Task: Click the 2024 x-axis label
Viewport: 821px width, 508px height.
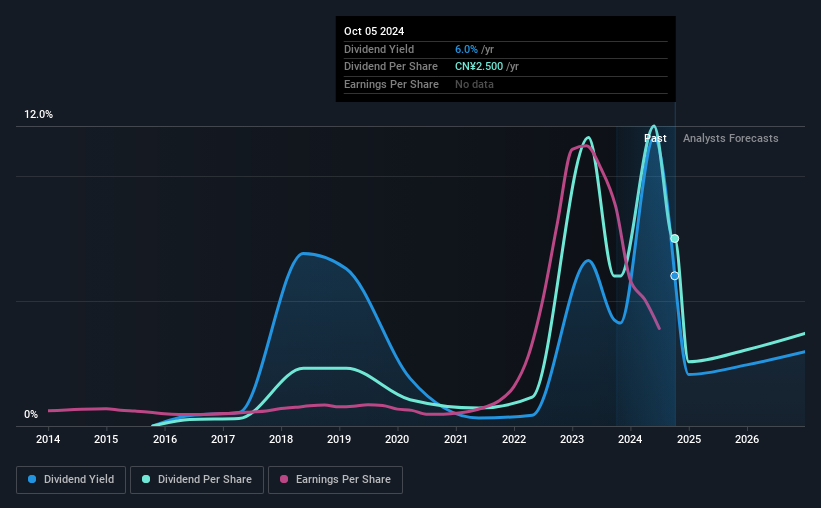Action: tap(630, 439)
